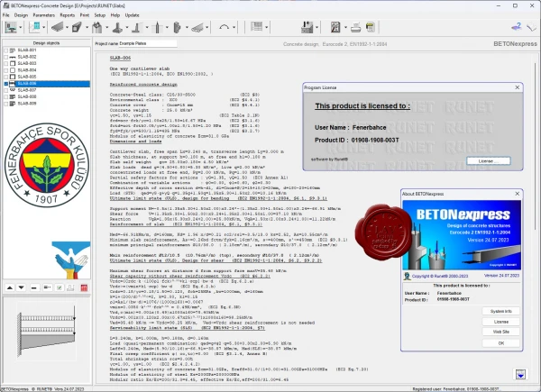Expand dropdown arrow next to beam icon
The height and width of the screenshot is (392, 541).
click(67, 28)
